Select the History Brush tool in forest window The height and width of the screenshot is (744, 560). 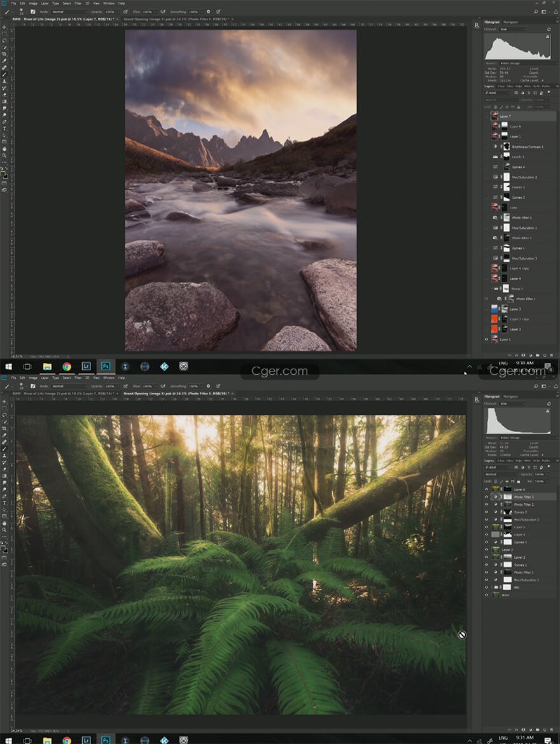pyautogui.click(x=4, y=462)
